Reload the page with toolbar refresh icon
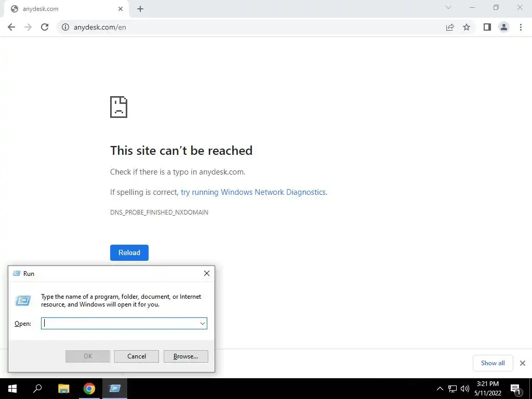This screenshot has height=399, width=532. pyautogui.click(x=45, y=27)
